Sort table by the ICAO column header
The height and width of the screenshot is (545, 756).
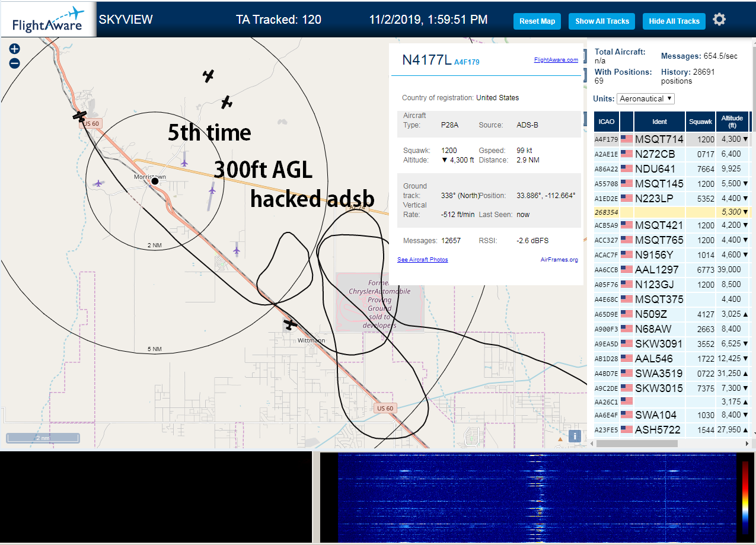click(x=607, y=122)
